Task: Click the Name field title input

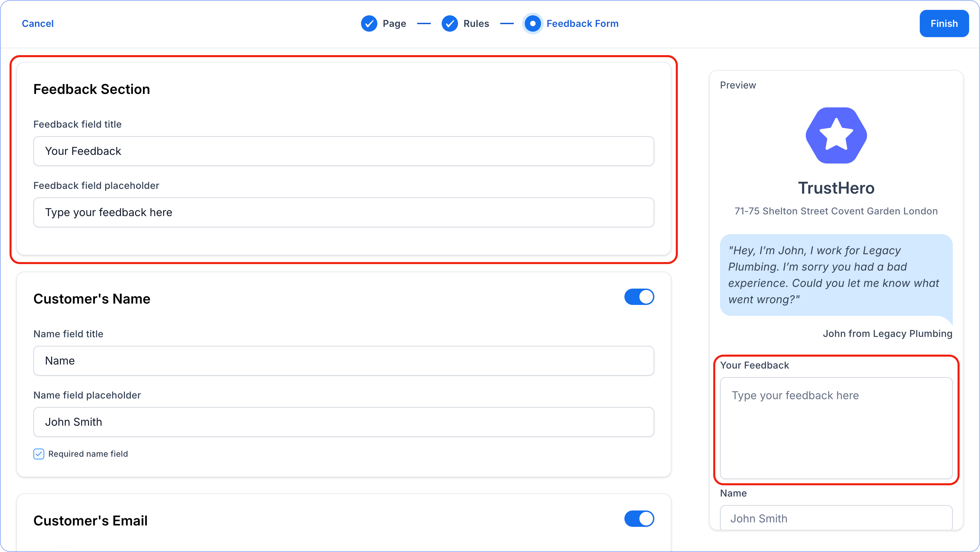Action: point(343,361)
